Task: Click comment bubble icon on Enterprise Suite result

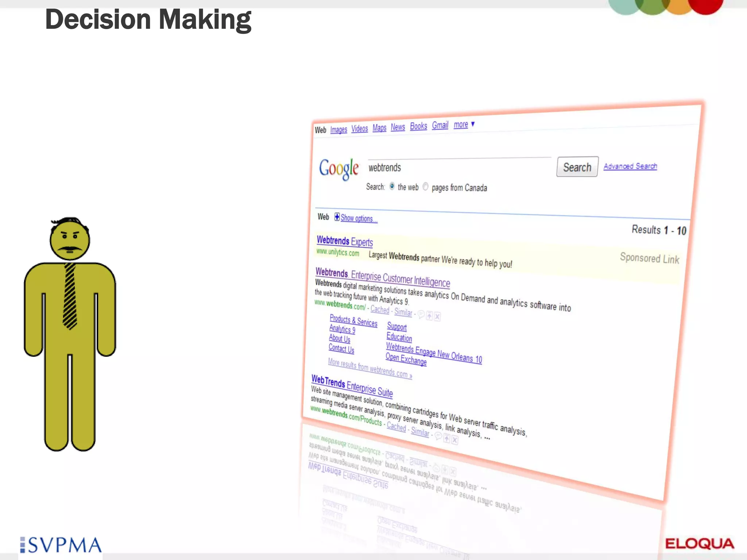Action: (438, 436)
